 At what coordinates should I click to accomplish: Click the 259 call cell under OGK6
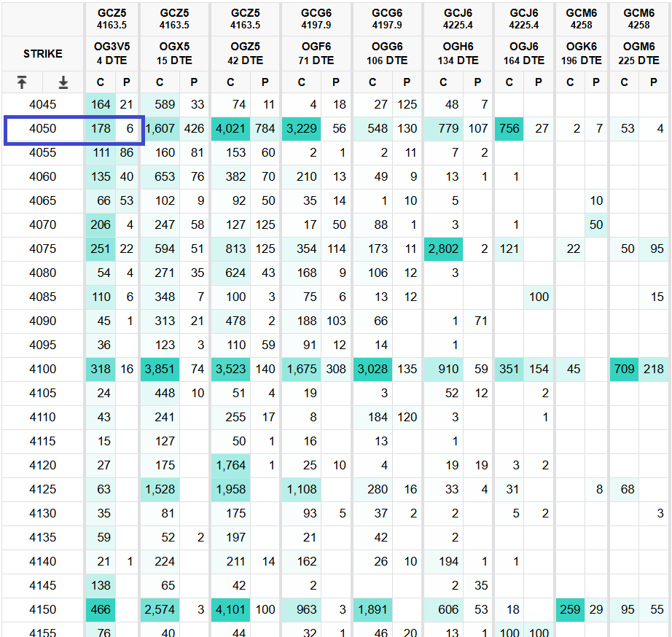pyautogui.click(x=571, y=610)
